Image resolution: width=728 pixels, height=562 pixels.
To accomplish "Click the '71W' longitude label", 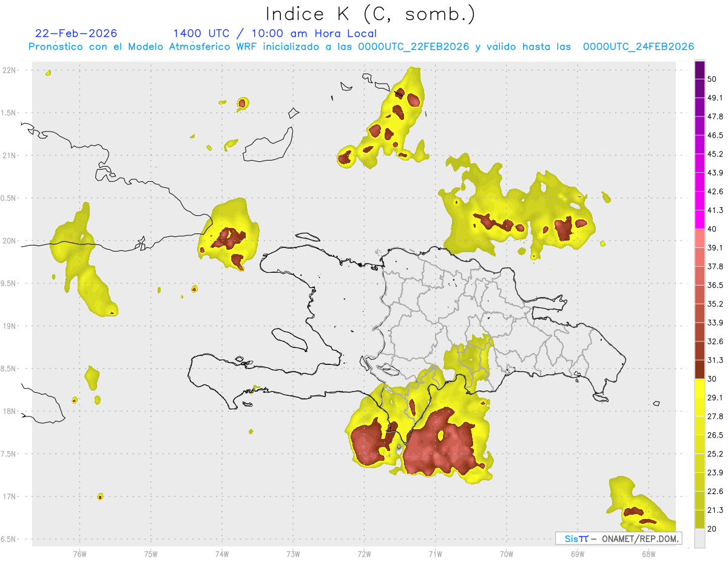I will click(x=435, y=554).
